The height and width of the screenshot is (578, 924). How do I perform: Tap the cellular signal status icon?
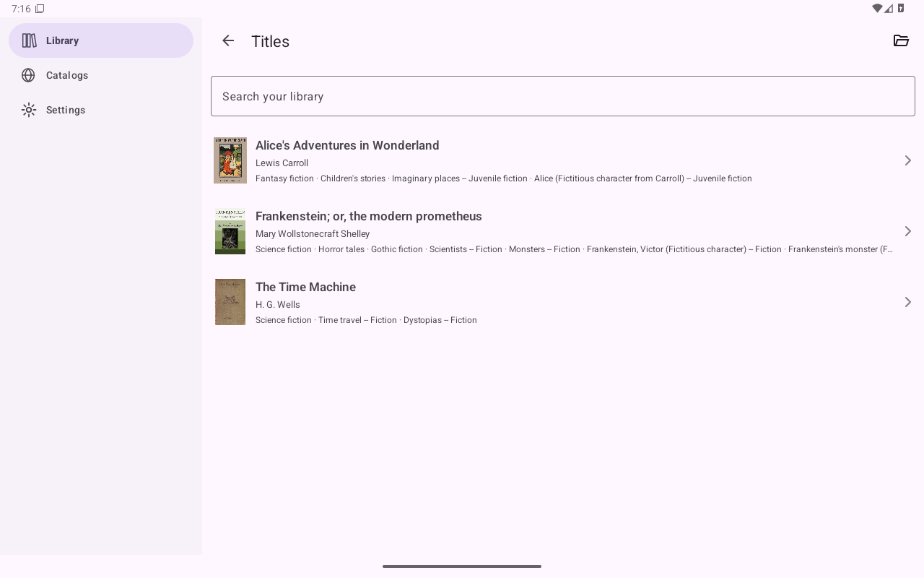[889, 9]
